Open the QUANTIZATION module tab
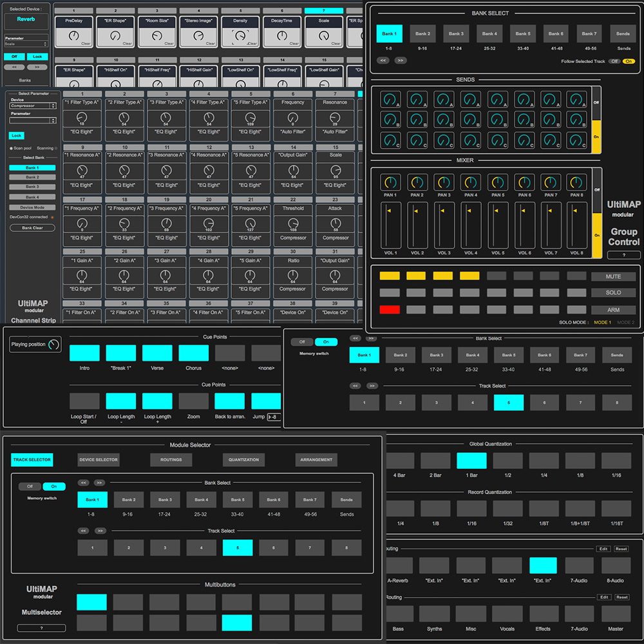644x644 pixels. pyautogui.click(x=243, y=460)
